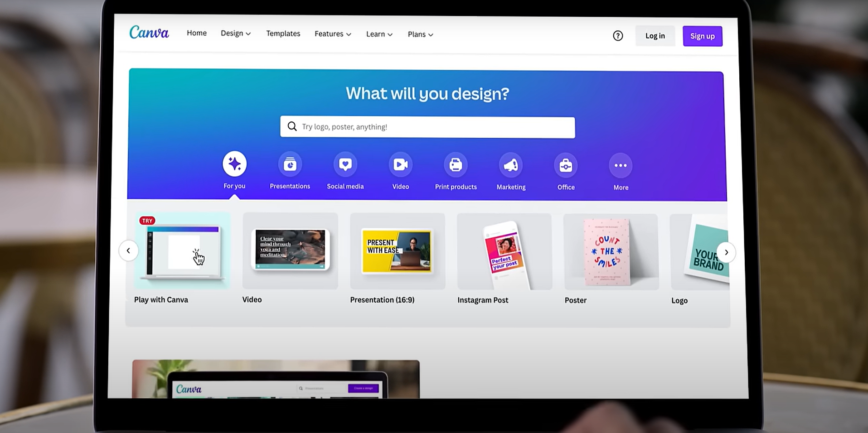Image resolution: width=868 pixels, height=433 pixels.
Task: Open the help question mark icon
Action: [x=618, y=36]
